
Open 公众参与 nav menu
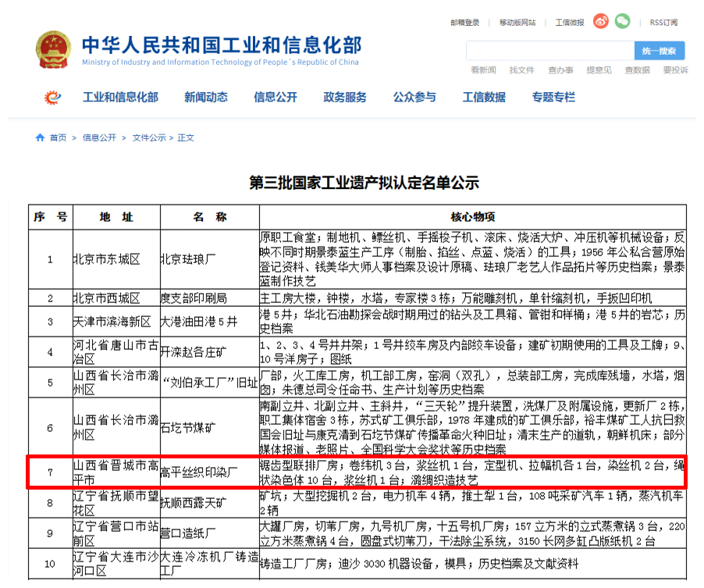click(x=414, y=97)
